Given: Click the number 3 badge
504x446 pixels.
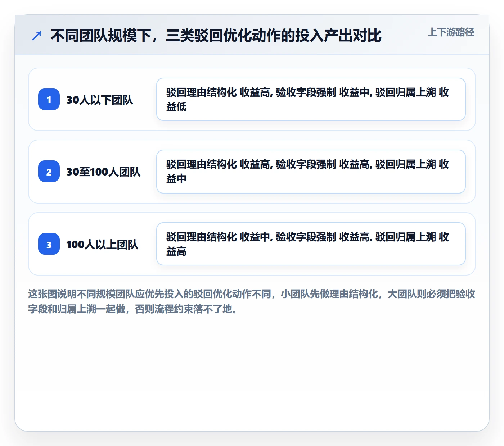Looking at the screenshot, I should (x=49, y=244).
